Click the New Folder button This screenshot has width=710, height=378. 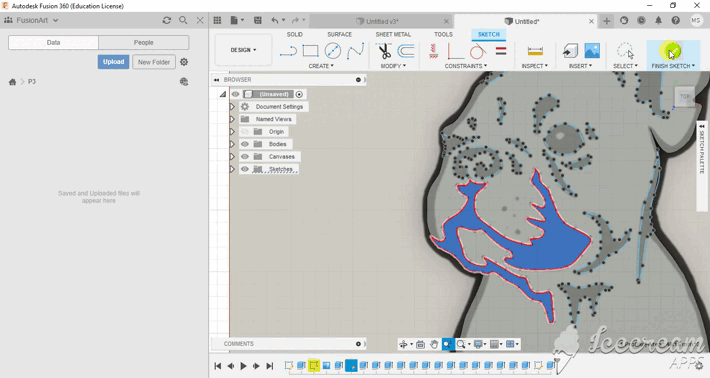154,62
